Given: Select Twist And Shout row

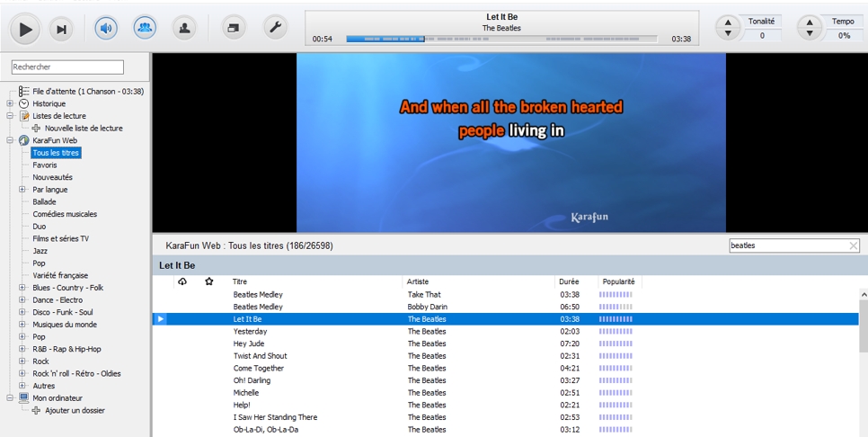Looking at the screenshot, I should coord(505,355).
